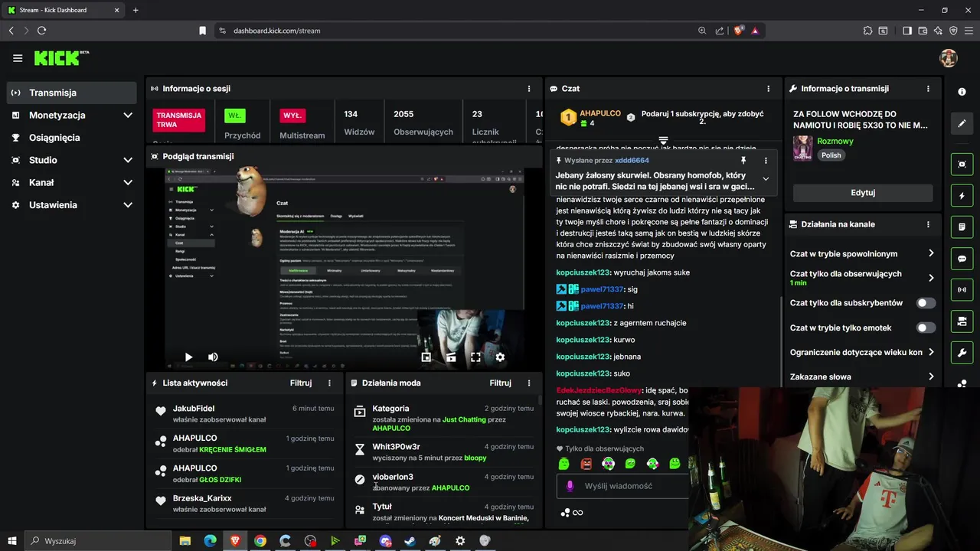
Task: Select Osiągnięcia in the left sidebar
Action: (x=72, y=138)
